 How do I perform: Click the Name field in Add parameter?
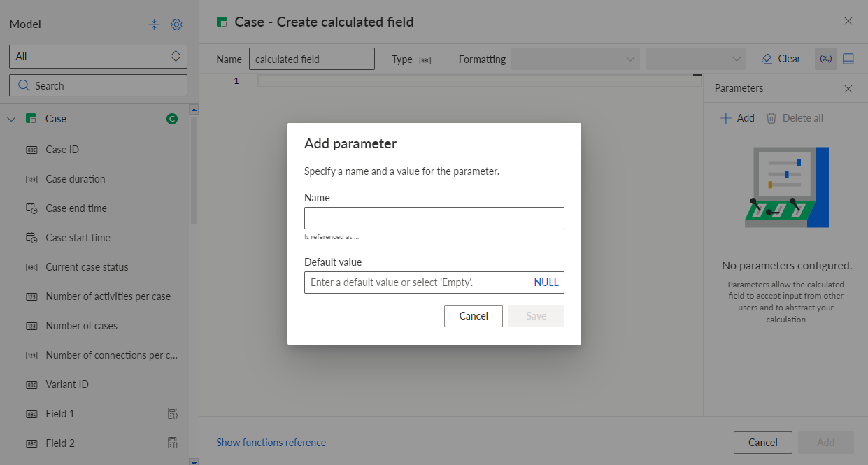pyautogui.click(x=434, y=218)
